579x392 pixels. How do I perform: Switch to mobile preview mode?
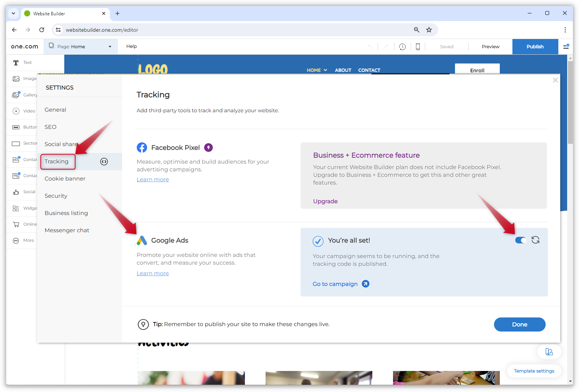(418, 46)
